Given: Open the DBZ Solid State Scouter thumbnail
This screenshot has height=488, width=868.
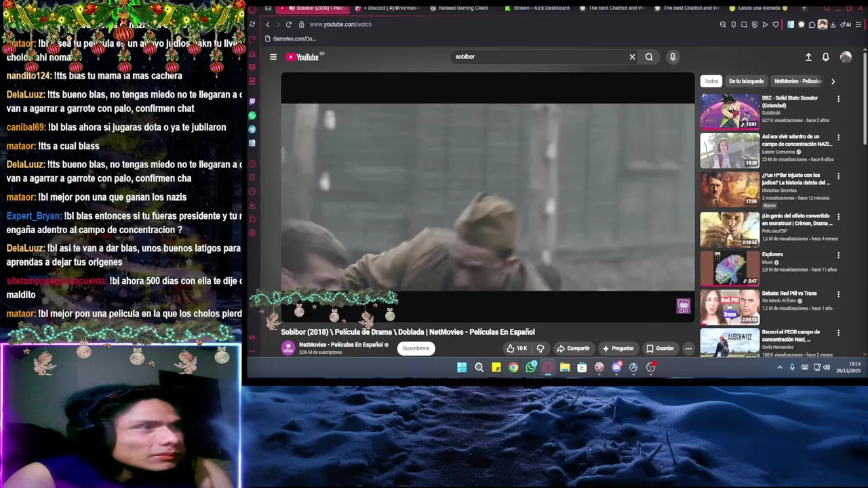Looking at the screenshot, I should click(730, 111).
